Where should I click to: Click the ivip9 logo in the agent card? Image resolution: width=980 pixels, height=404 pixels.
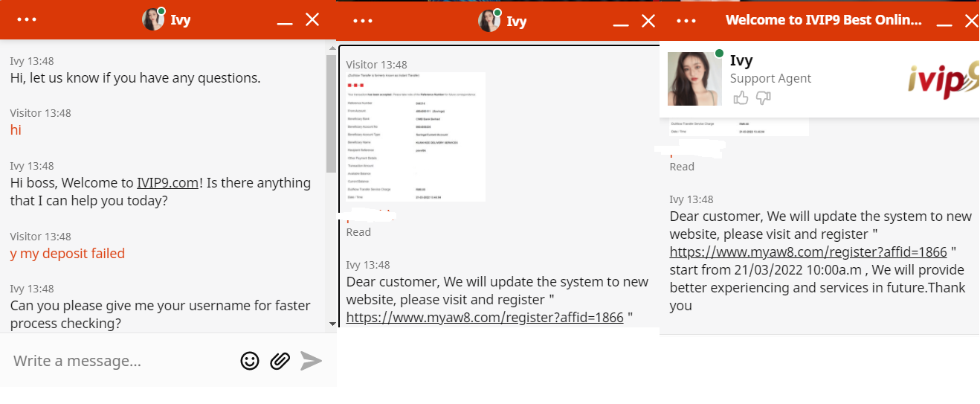coord(942,80)
